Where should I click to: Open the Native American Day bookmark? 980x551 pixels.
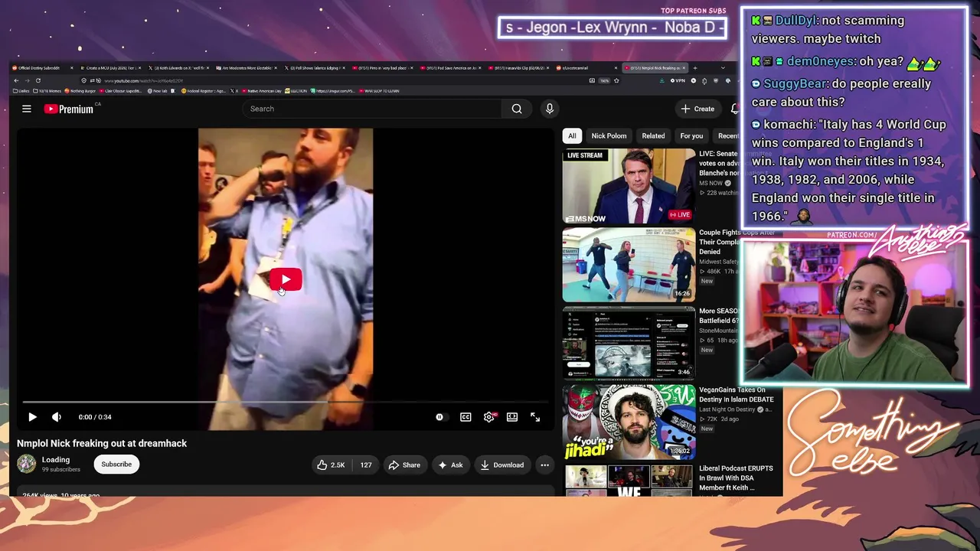[260, 91]
